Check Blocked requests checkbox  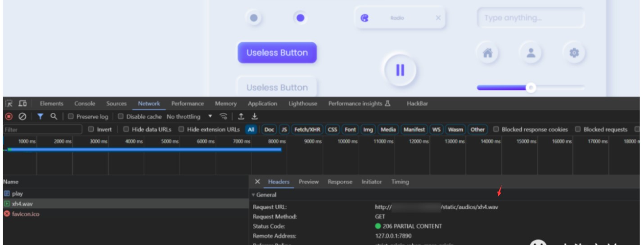[578, 129]
